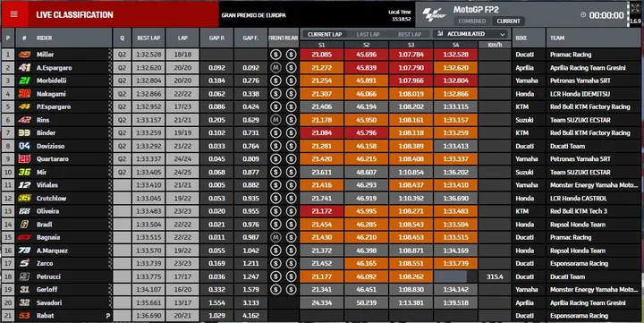Image resolution: width=644 pixels, height=323 pixels.
Task: Click Miller's number 43 badge
Action: [x=24, y=55]
